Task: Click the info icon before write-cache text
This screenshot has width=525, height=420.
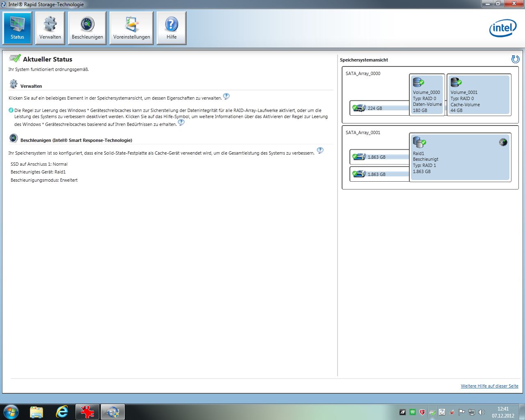Action: [11, 110]
